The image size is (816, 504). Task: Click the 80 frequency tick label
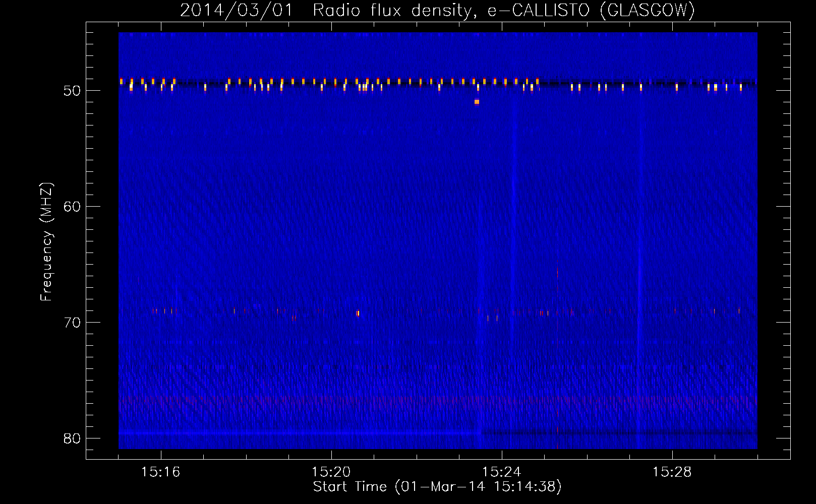[x=72, y=438]
